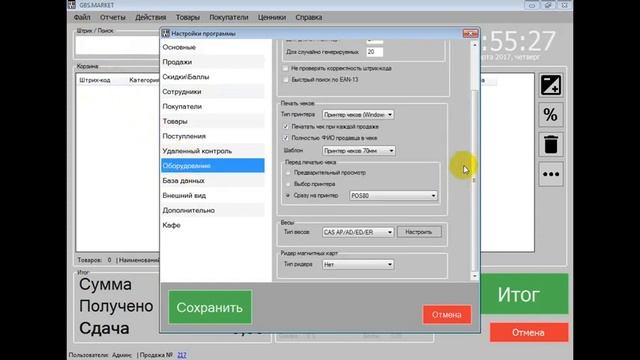Open the Файл menu
Image resolution: width=640 pixels, height=360 pixels.
pyautogui.click(x=82, y=17)
